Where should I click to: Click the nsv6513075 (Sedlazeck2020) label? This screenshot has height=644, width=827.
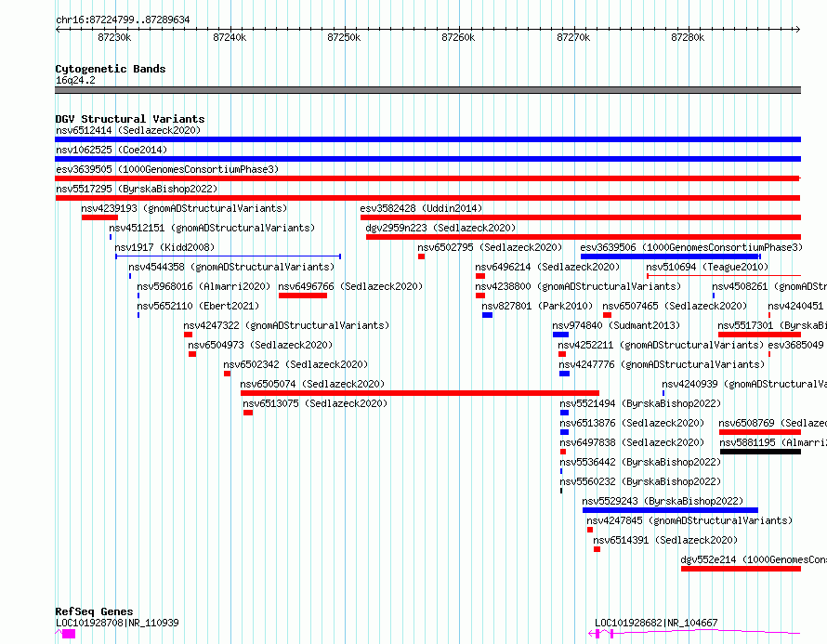pos(315,403)
